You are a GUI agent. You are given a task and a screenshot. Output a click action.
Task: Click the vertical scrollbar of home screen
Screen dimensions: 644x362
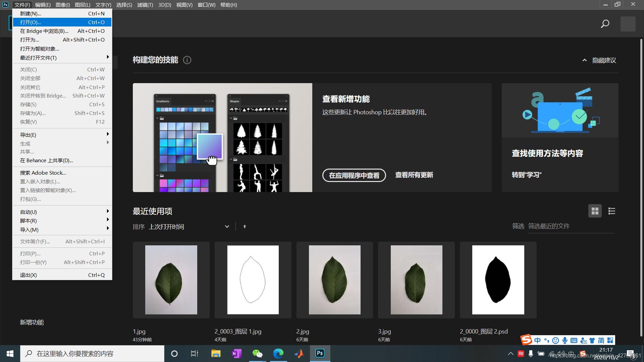[641, 188]
